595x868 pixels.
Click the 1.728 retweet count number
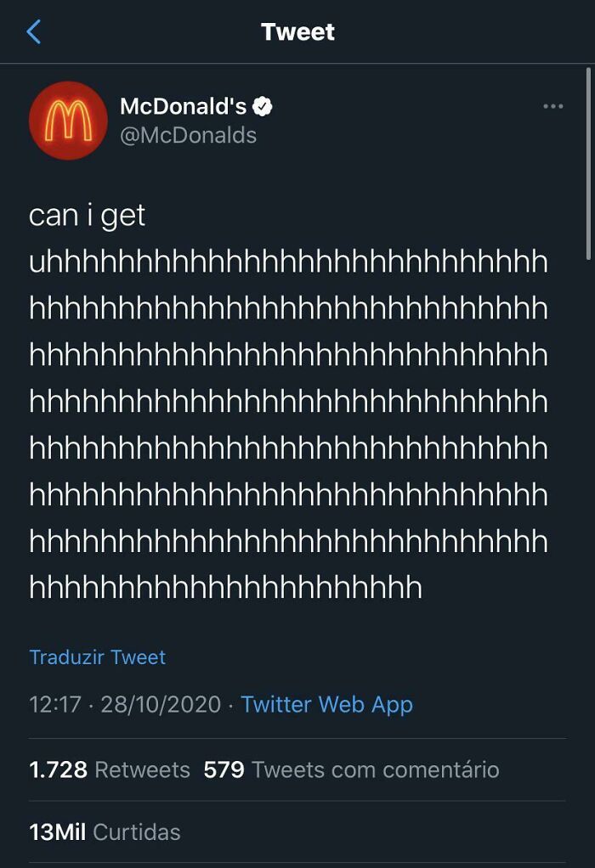pyautogui.click(x=58, y=769)
